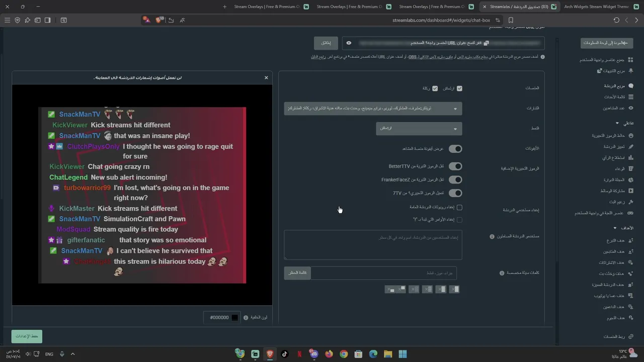Click the info icon beside muted chat users
Viewport: 644px width, 362px height.
(492, 236)
